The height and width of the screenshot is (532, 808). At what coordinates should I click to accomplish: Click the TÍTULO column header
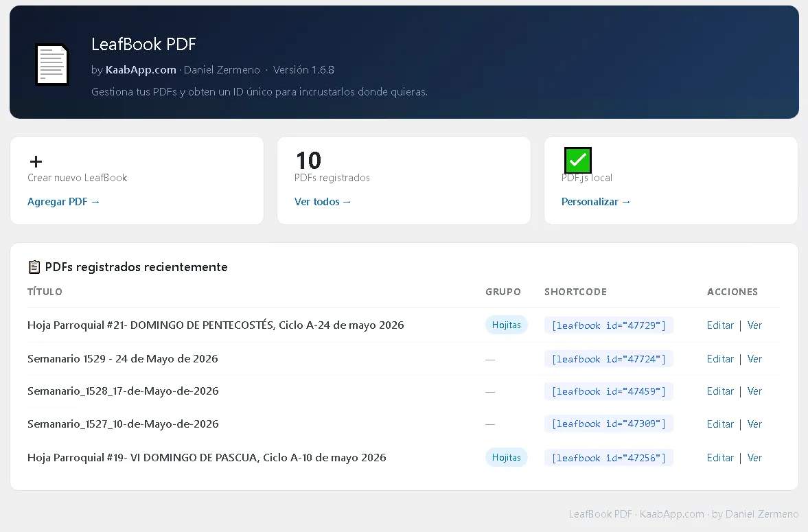pos(45,292)
